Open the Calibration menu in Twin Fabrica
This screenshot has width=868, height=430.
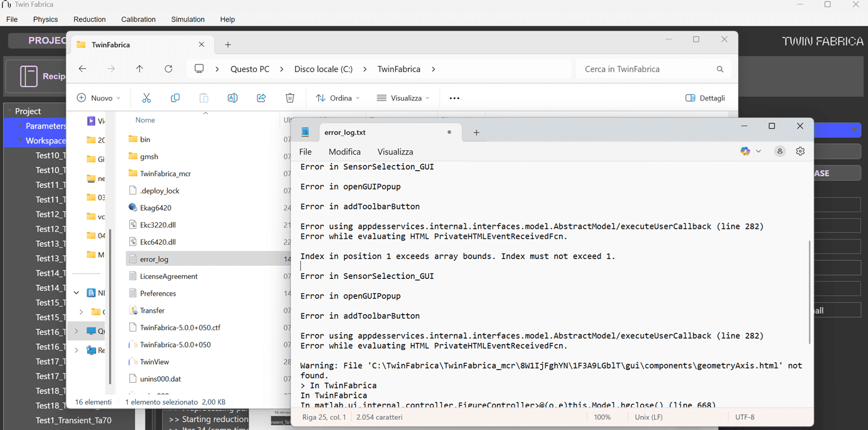point(138,19)
